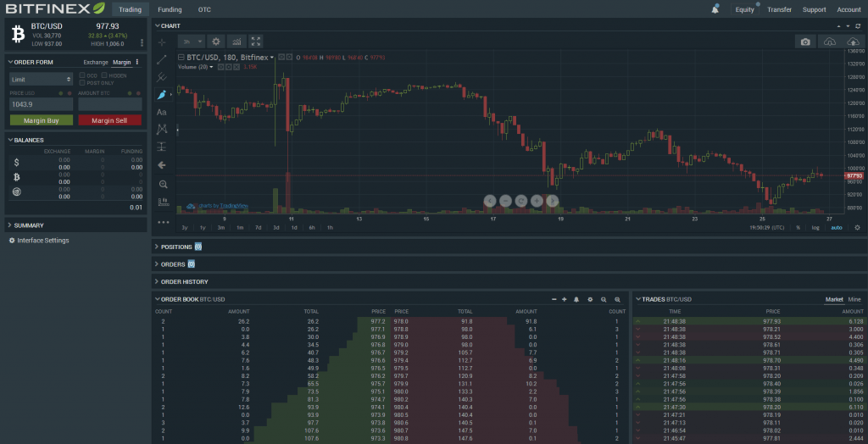Select the trend line drawing tool
This screenshot has width=868, height=444.
(x=162, y=60)
